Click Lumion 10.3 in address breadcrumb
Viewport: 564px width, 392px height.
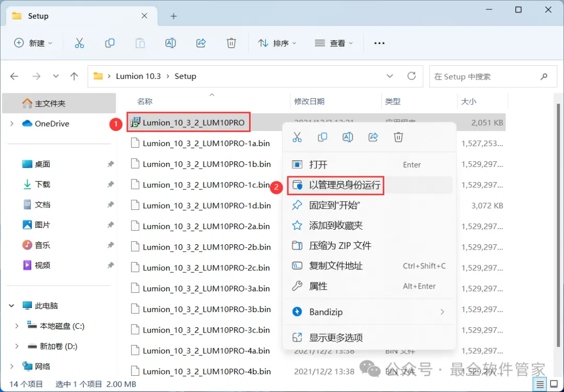[138, 76]
